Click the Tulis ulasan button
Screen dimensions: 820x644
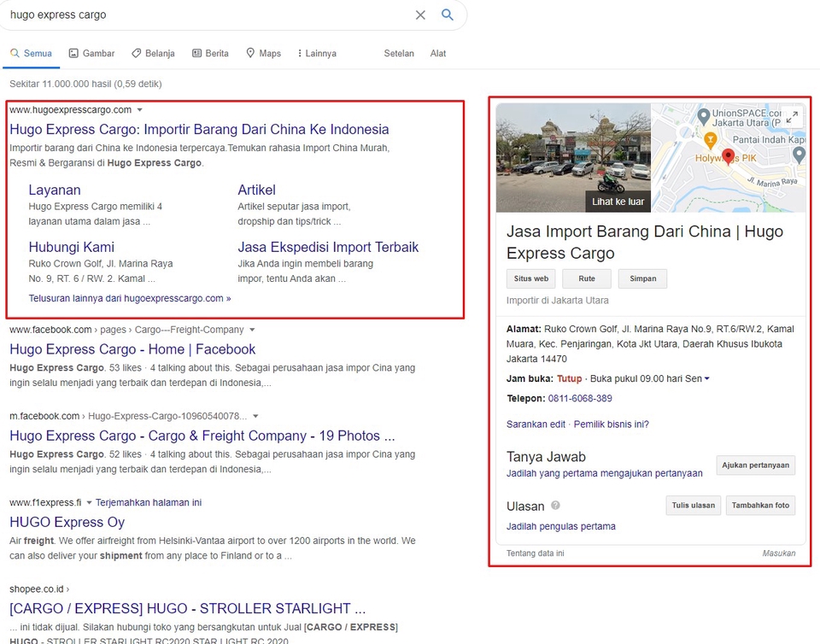[x=693, y=506]
